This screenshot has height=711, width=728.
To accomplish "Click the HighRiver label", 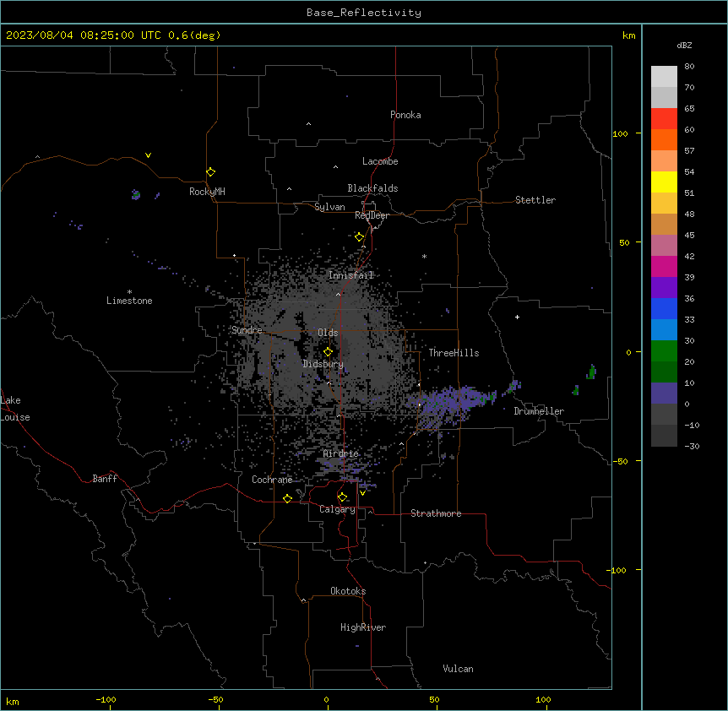I will tap(363, 627).
